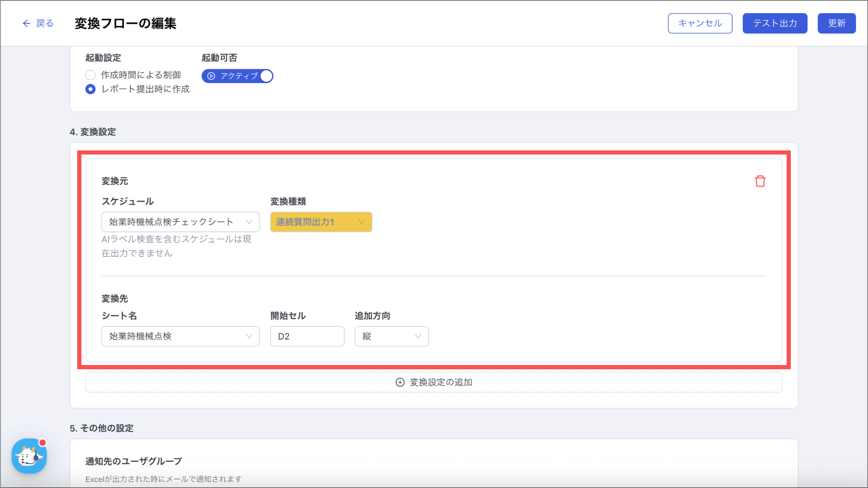
Task: Select 作成時間による制御 radio option
Action: click(x=90, y=75)
